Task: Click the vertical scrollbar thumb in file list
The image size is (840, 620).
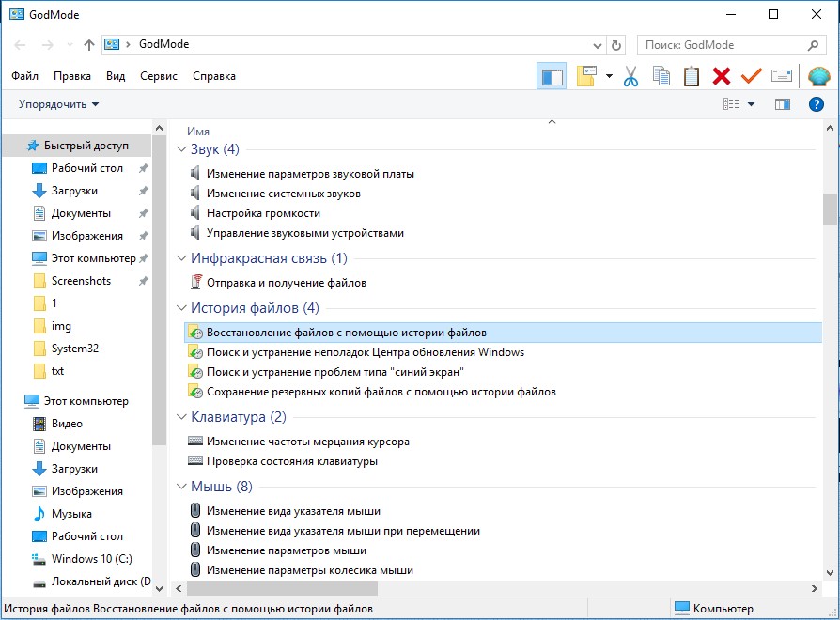Action: (x=830, y=209)
